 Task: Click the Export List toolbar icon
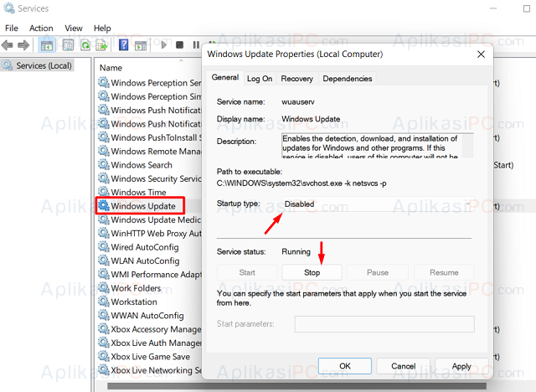click(x=101, y=45)
